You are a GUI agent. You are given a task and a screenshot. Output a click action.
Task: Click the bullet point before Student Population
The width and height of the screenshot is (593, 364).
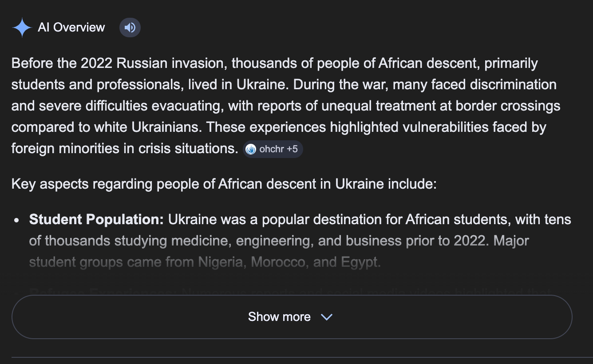(16, 220)
